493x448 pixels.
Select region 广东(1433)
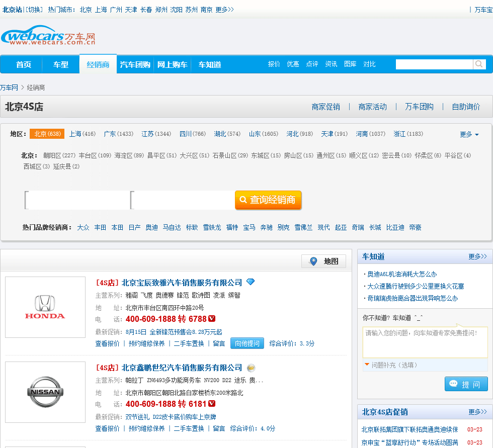pos(119,134)
